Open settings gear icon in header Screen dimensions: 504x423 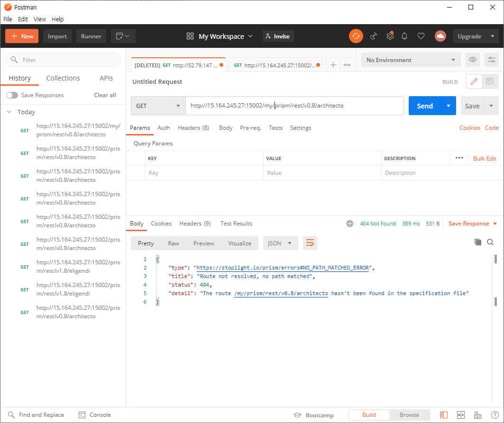tap(390, 36)
